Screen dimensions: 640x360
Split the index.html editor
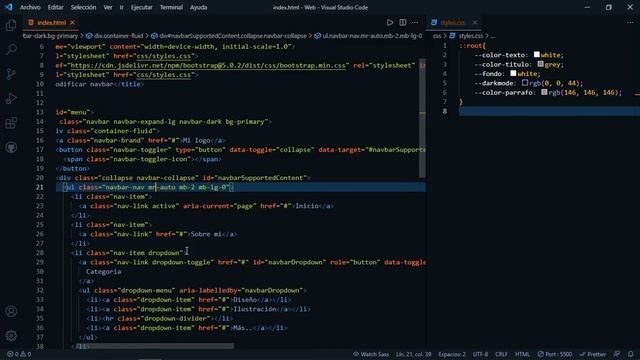402,22
